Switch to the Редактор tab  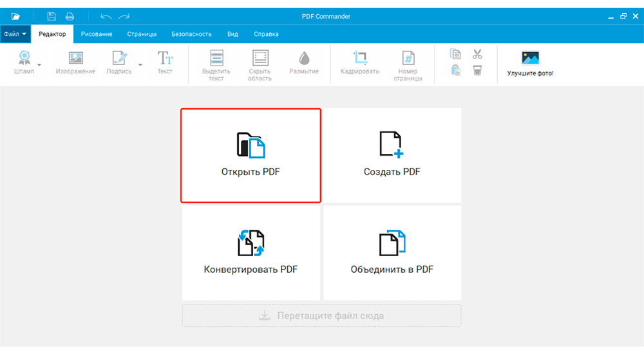pos(52,34)
